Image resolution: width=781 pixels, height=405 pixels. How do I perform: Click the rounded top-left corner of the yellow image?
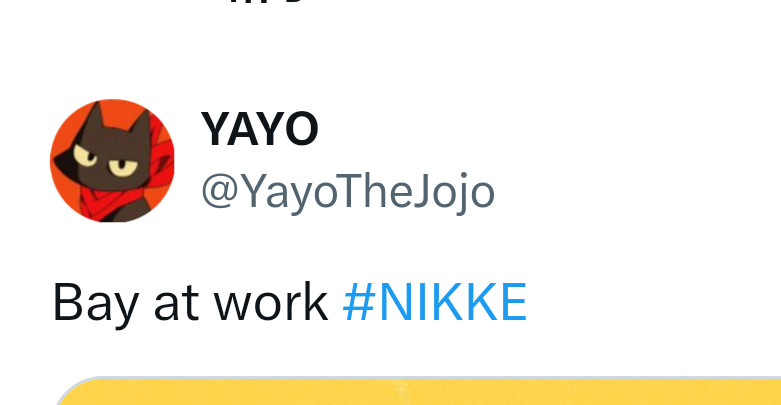click(68, 392)
